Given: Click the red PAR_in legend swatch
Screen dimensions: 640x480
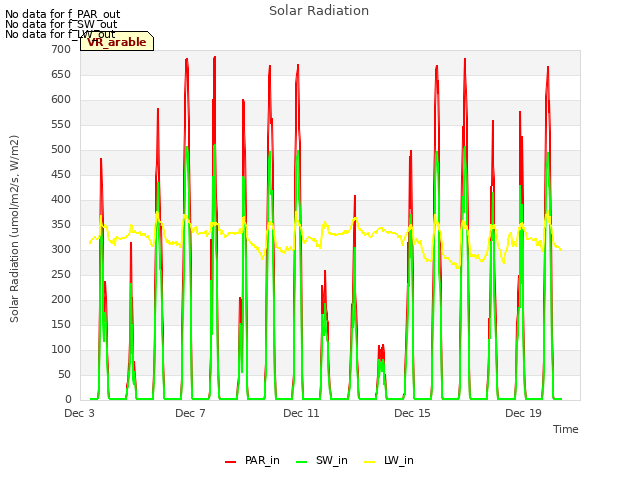Looking at the screenshot, I should [231, 462].
